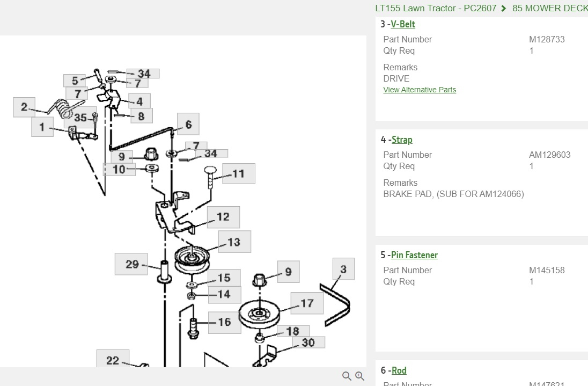Click callout 2 spring label
Image resolution: width=588 pixels, height=386 pixels.
[24, 107]
